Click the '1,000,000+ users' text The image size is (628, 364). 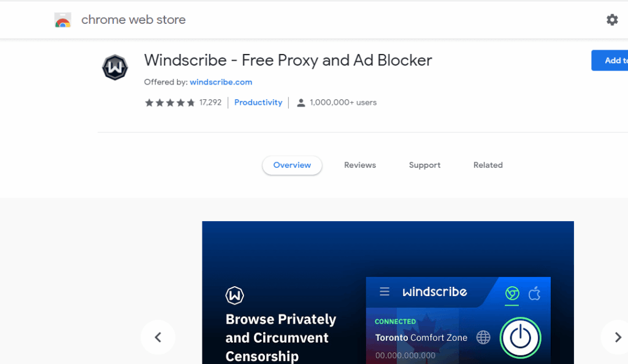pos(343,102)
